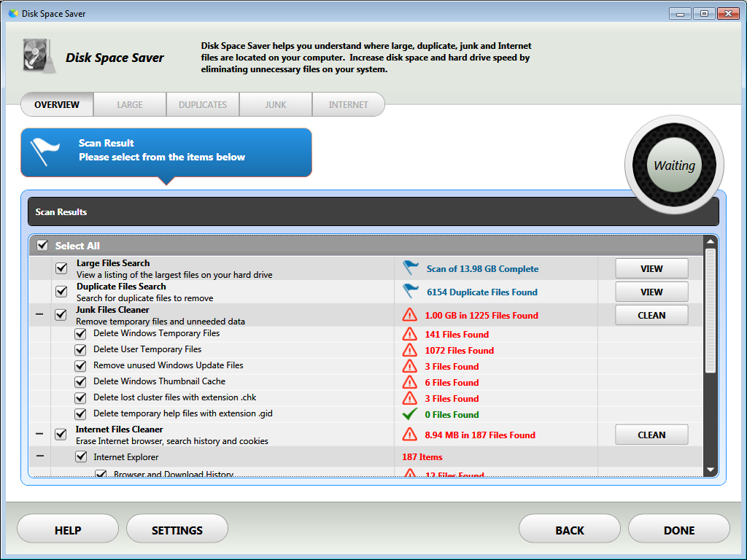Collapse the Internet Explorer group

pos(39,456)
